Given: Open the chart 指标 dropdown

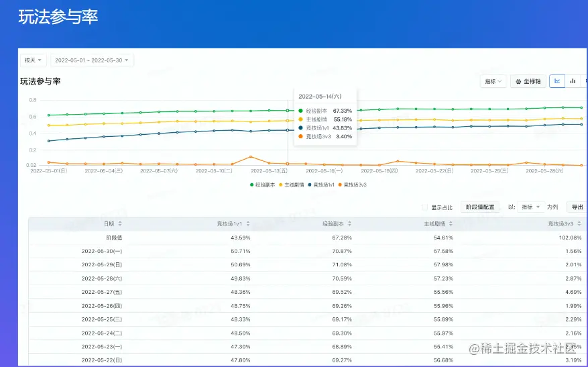Looking at the screenshot, I should point(493,81).
